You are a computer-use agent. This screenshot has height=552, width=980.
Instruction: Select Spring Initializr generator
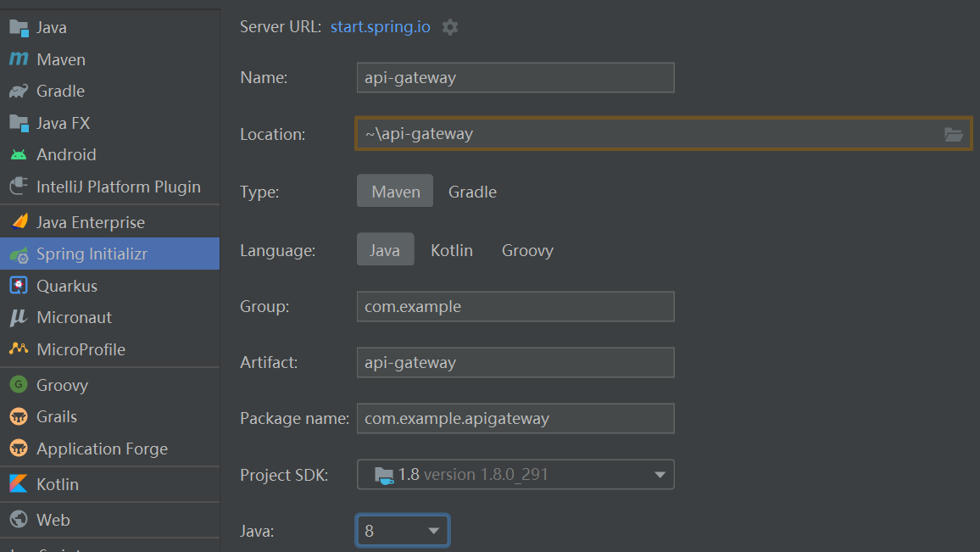coord(110,254)
